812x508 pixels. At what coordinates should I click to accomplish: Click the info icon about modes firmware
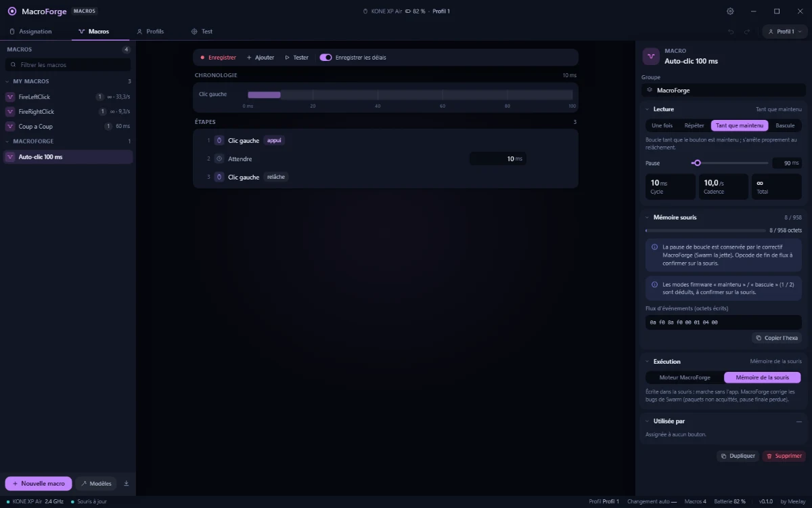pyautogui.click(x=654, y=284)
